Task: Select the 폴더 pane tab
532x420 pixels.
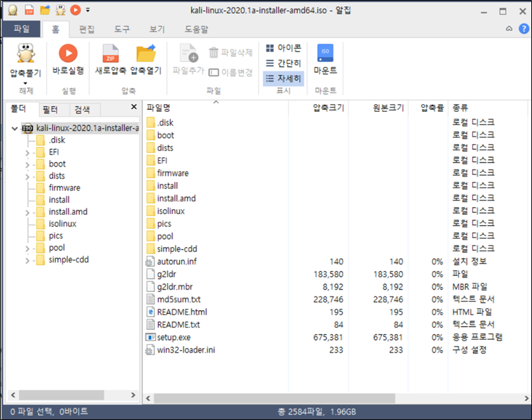Action: pyautogui.click(x=19, y=109)
